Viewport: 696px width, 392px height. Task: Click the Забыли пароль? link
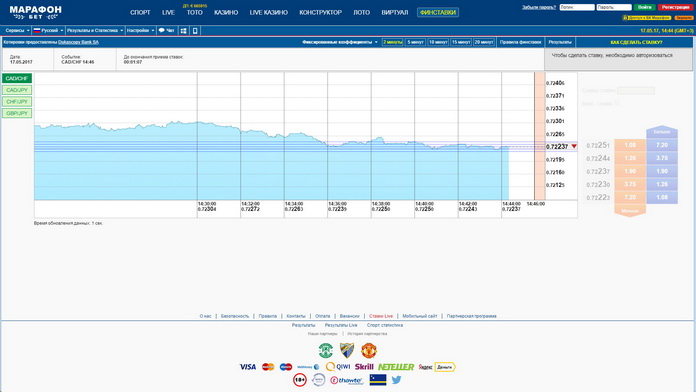tap(539, 7)
